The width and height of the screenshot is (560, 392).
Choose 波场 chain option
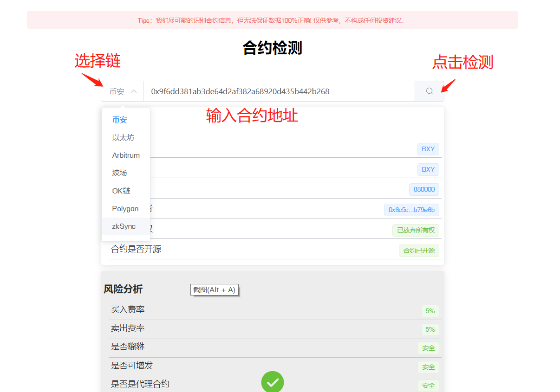pos(119,173)
